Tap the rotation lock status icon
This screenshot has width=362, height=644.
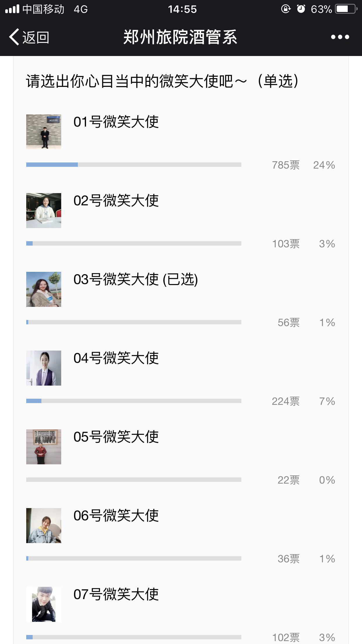tap(286, 9)
